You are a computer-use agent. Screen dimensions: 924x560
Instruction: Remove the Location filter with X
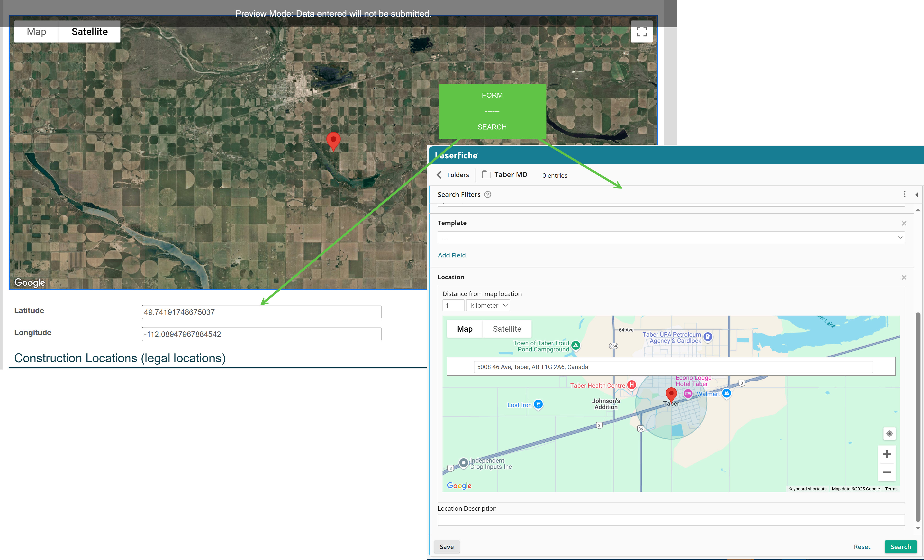(904, 277)
